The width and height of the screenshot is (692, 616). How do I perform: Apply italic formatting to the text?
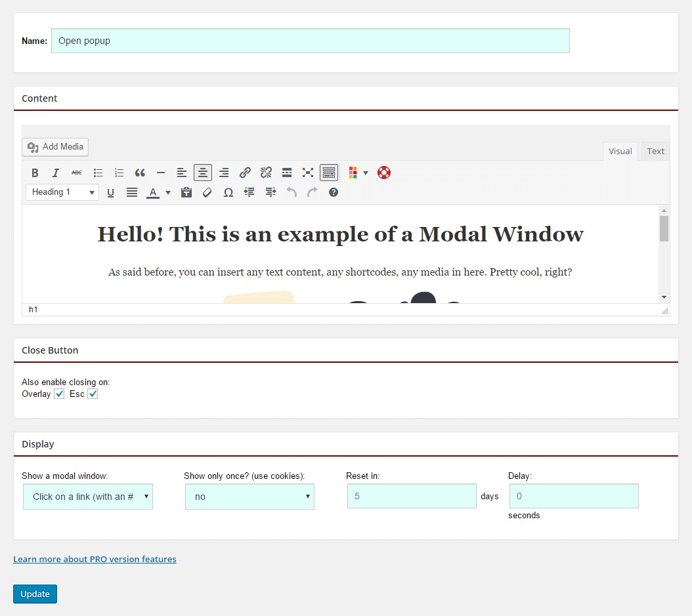(x=56, y=173)
